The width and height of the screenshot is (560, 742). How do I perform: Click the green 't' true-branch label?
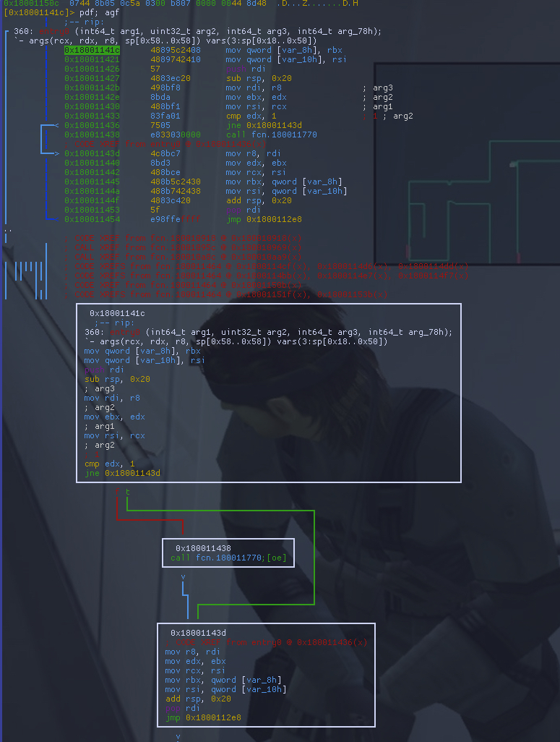[127, 492]
